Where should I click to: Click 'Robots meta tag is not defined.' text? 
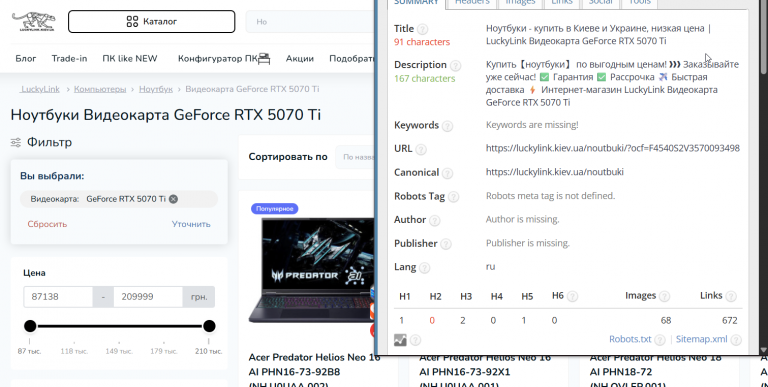550,196
